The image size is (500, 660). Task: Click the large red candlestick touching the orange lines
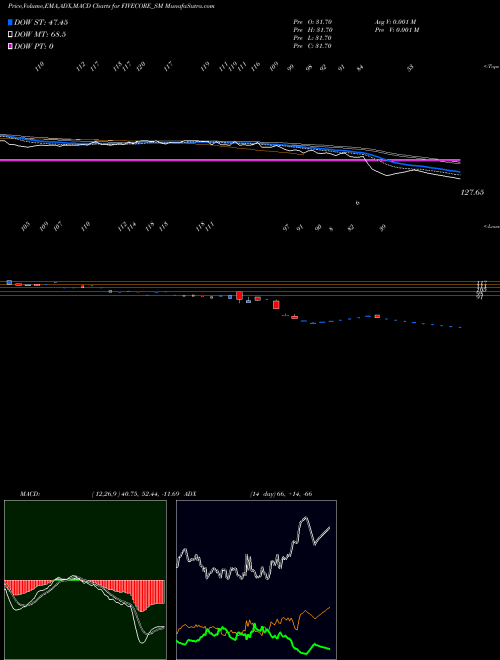pos(239,295)
